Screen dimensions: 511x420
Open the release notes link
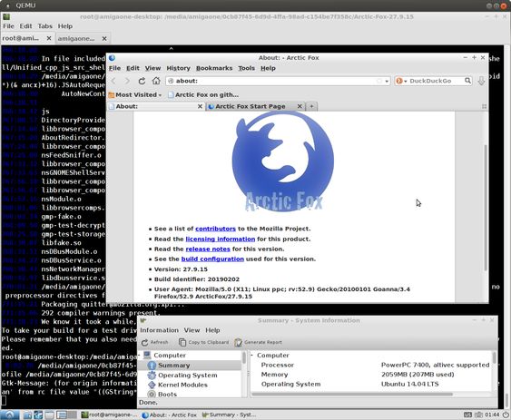pos(208,249)
